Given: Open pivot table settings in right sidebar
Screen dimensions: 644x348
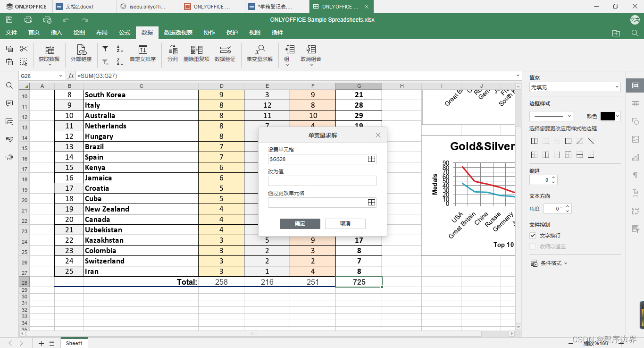Looking at the screenshot, I should pyautogui.click(x=635, y=211).
